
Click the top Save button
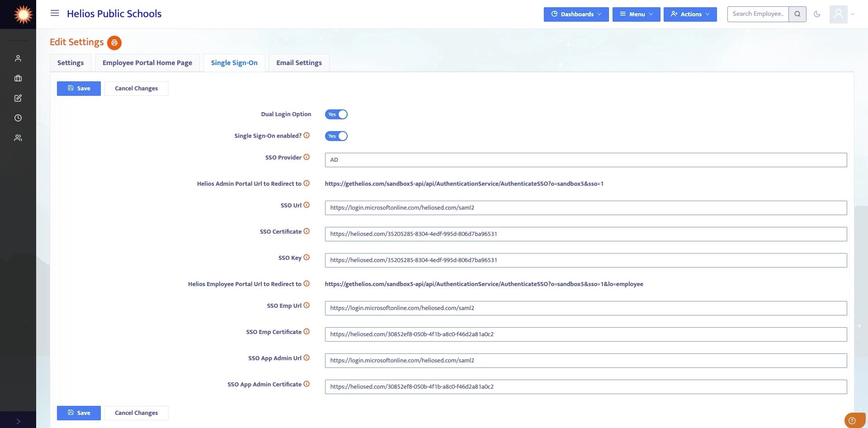(x=79, y=89)
